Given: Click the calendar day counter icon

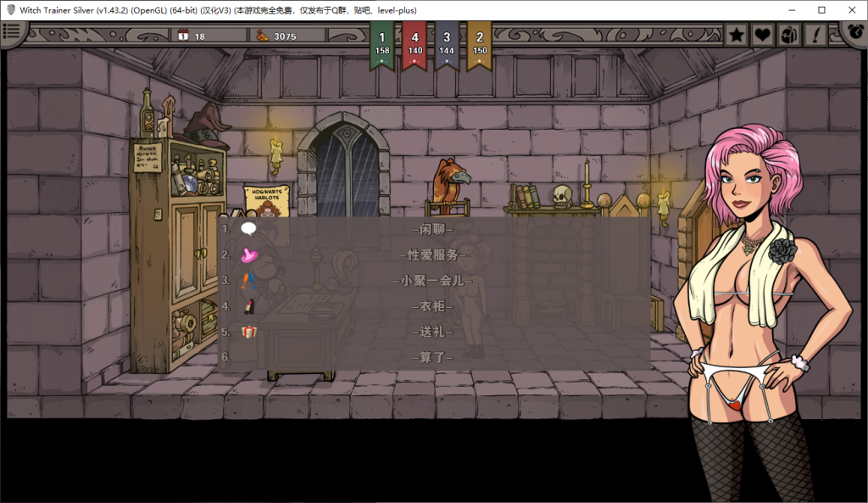Looking at the screenshot, I should (x=183, y=36).
